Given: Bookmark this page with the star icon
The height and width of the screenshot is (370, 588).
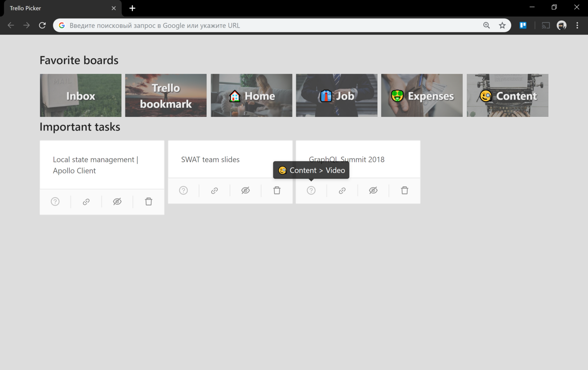Looking at the screenshot, I should coord(502,25).
